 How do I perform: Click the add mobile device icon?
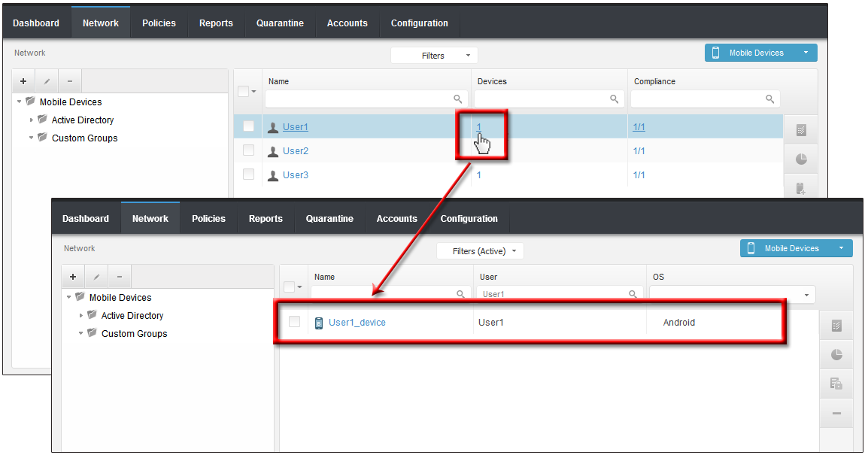click(x=800, y=188)
